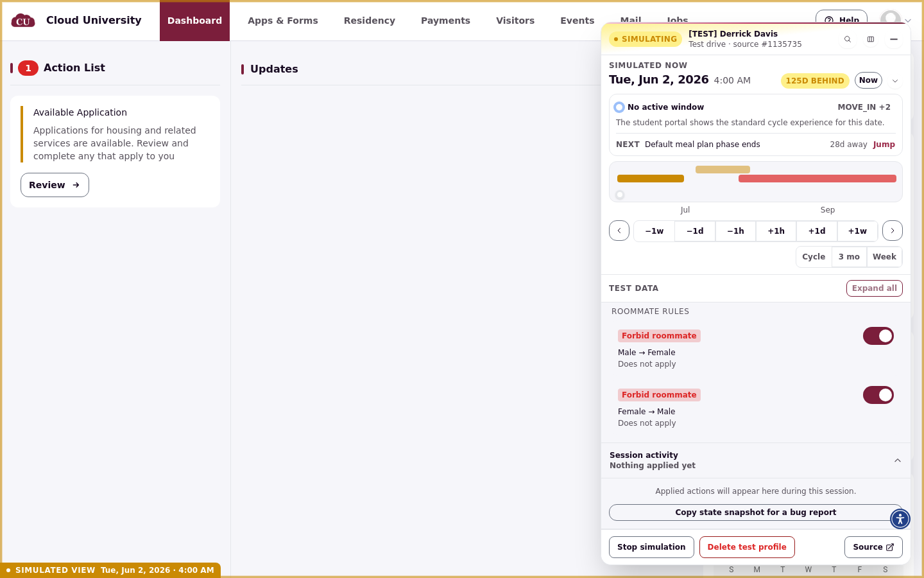Click the No active window status circle

(x=619, y=107)
